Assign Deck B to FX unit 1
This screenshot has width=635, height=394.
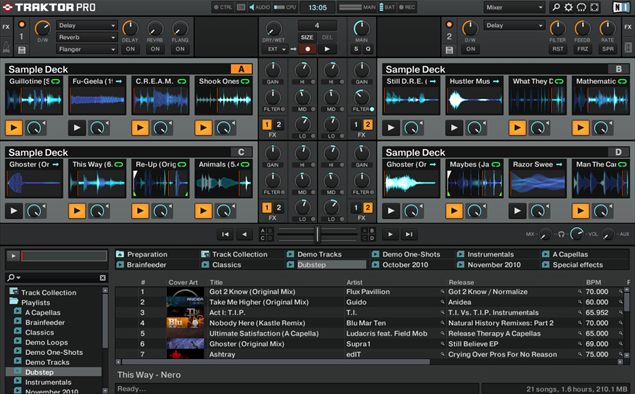(x=356, y=125)
